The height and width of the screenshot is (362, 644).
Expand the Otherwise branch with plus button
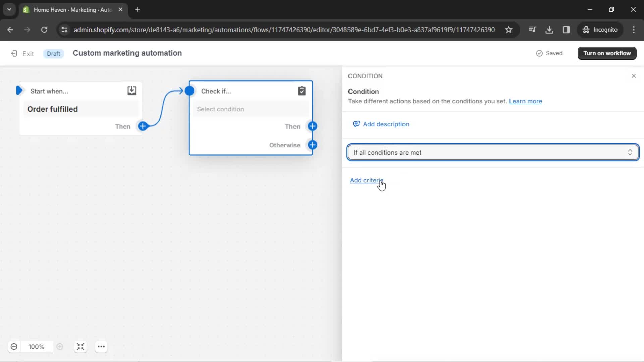[x=312, y=145]
